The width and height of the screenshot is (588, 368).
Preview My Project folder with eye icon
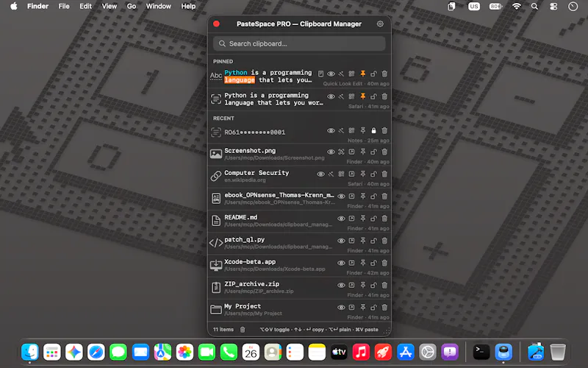(341, 307)
